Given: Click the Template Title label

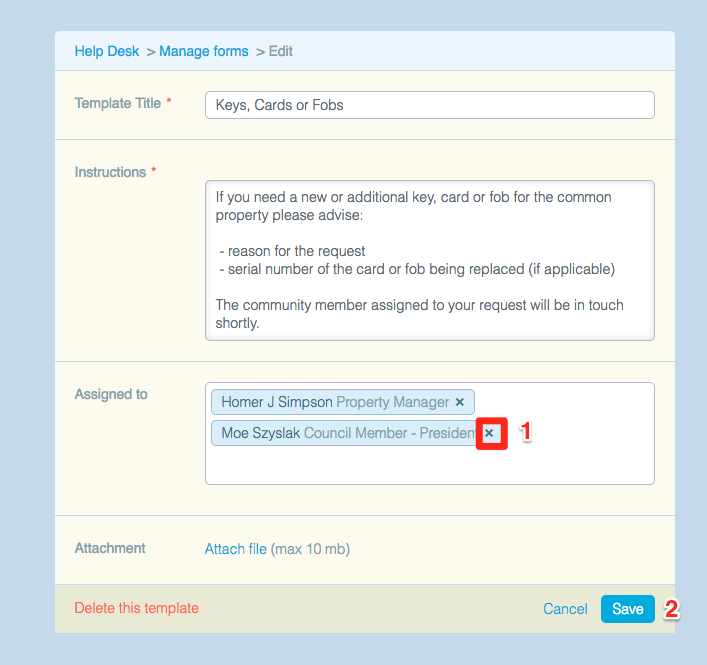Looking at the screenshot, I should tap(118, 103).
